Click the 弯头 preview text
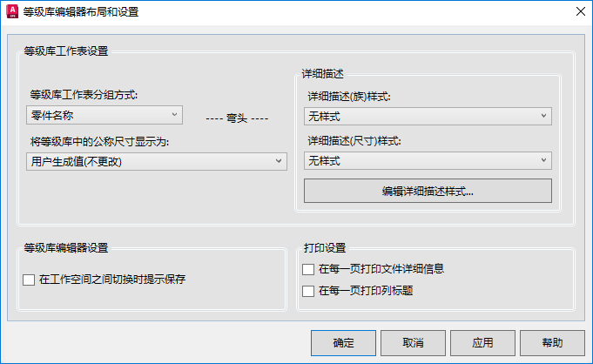Screen dimensions: 593x364 (236, 118)
